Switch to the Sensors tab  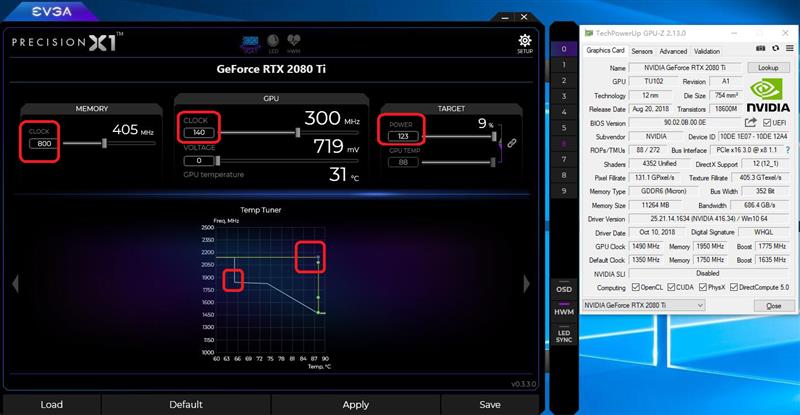point(642,52)
